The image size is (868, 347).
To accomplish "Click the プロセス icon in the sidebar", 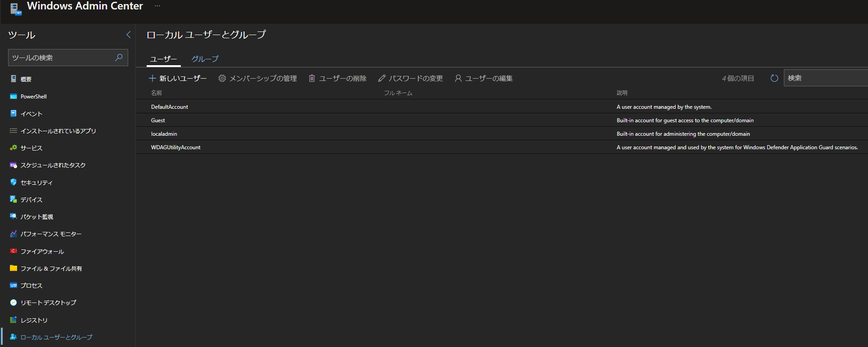I will (x=13, y=285).
